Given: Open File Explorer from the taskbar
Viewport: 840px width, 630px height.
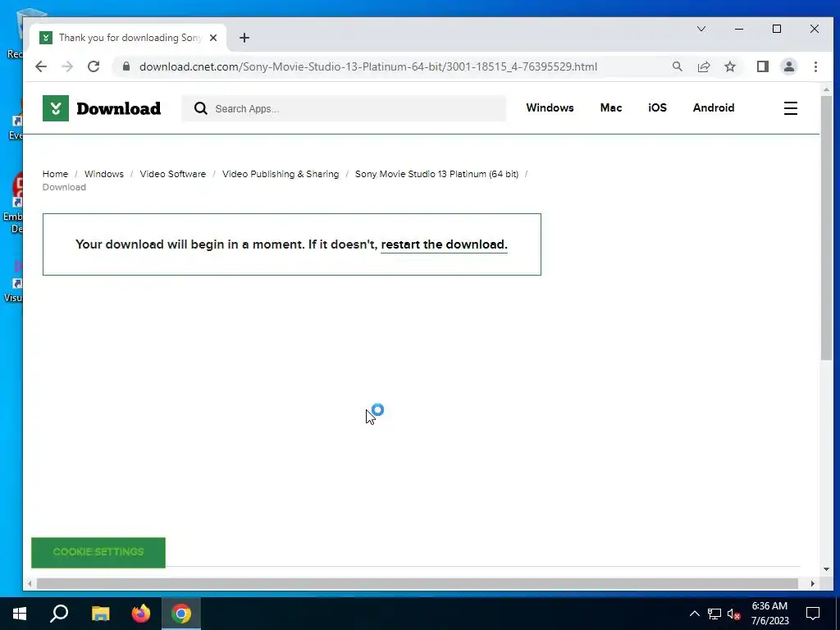Looking at the screenshot, I should pos(100,614).
